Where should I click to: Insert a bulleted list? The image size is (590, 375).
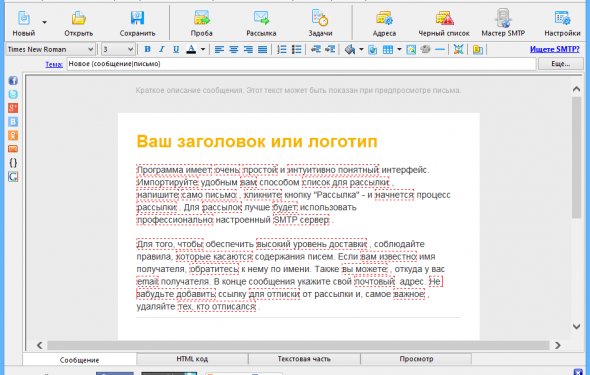pyautogui.click(x=297, y=49)
